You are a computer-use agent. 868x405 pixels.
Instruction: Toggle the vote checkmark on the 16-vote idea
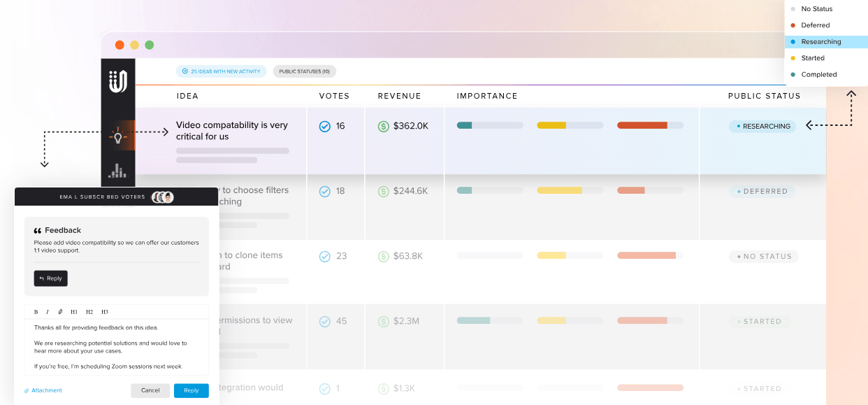(x=324, y=126)
